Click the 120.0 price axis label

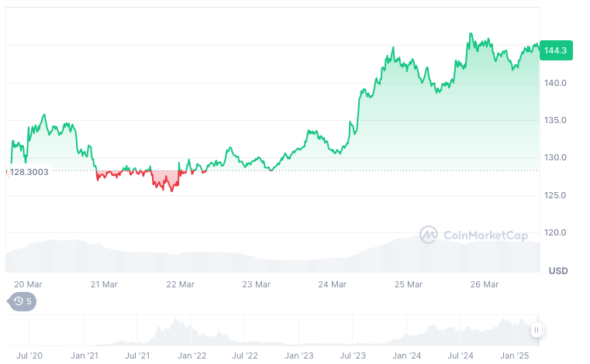(x=557, y=232)
